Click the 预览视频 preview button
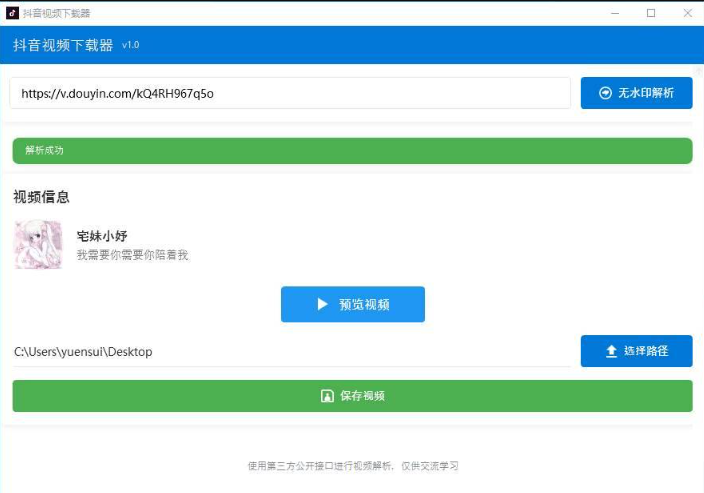The image size is (704, 493). click(x=352, y=304)
